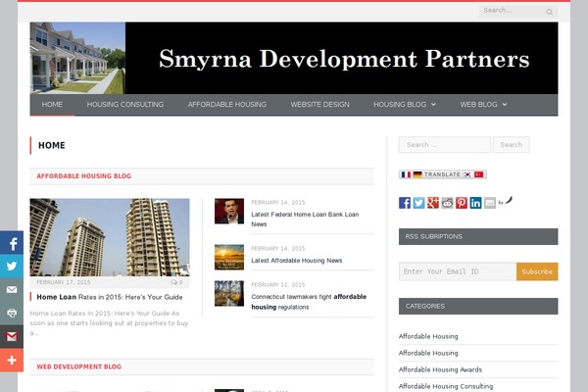Viewport: 588px width, 392px height.
Task: Open the Housing Consulting menu item
Action: [125, 105]
